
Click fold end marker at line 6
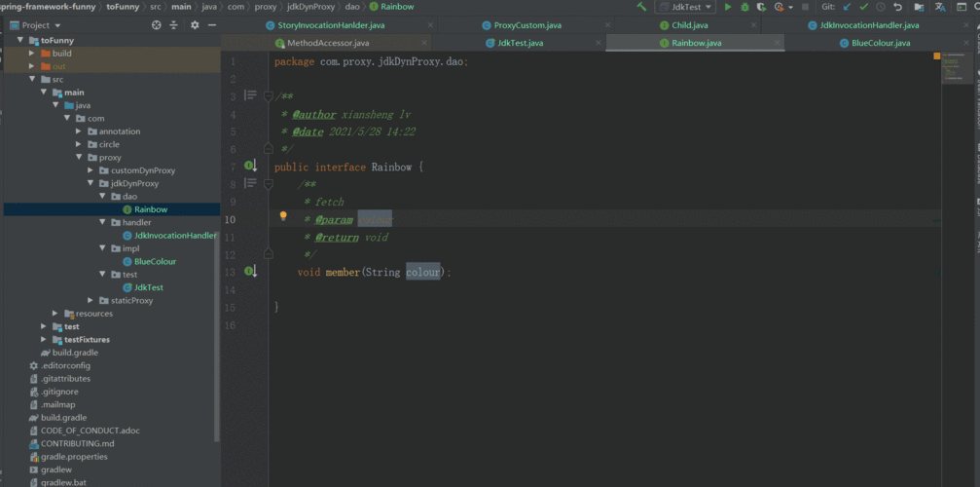click(x=269, y=148)
